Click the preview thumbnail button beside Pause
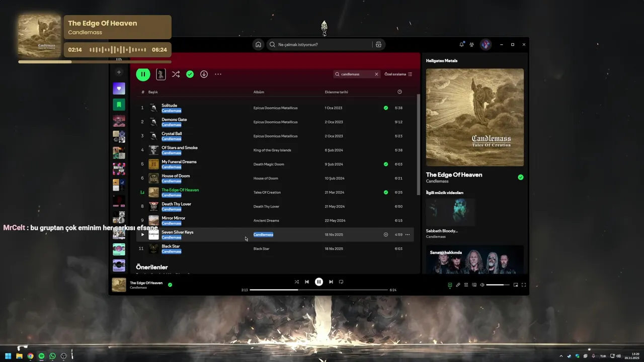The width and height of the screenshot is (644, 362). (x=160, y=74)
